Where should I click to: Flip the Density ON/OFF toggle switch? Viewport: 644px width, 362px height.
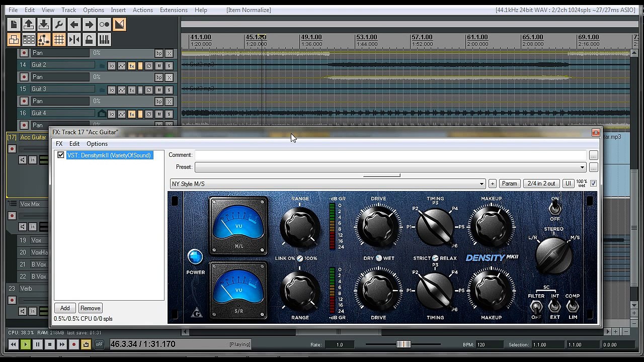tap(554, 209)
